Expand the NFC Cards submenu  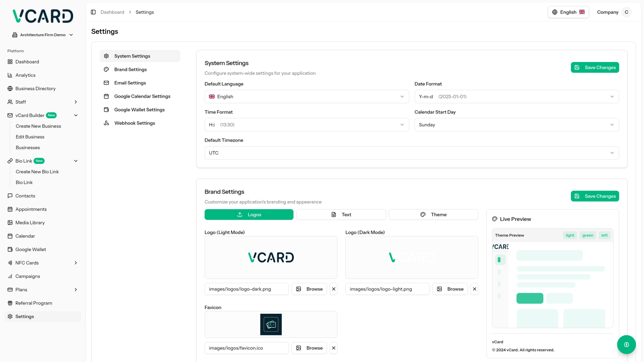coord(76,263)
